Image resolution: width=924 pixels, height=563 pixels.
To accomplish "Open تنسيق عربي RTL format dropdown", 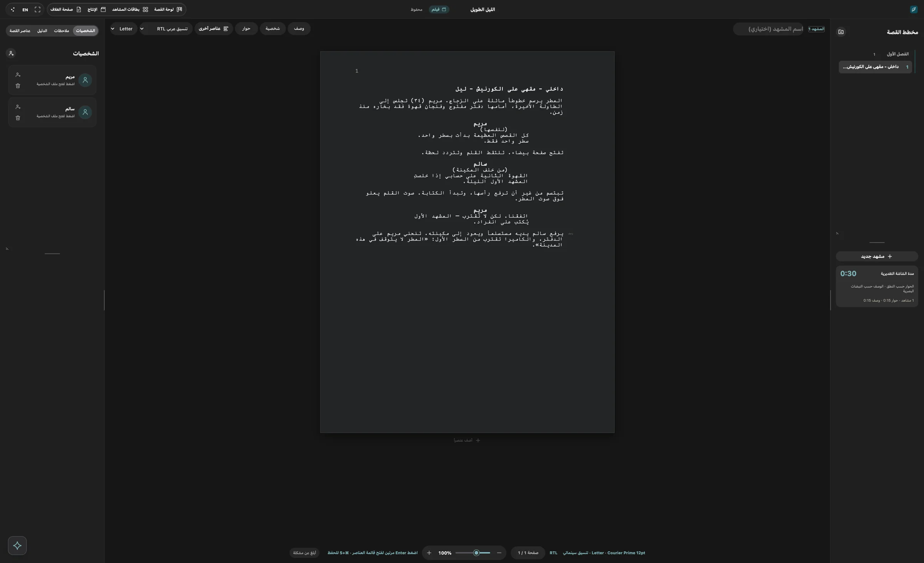I will tap(166, 29).
